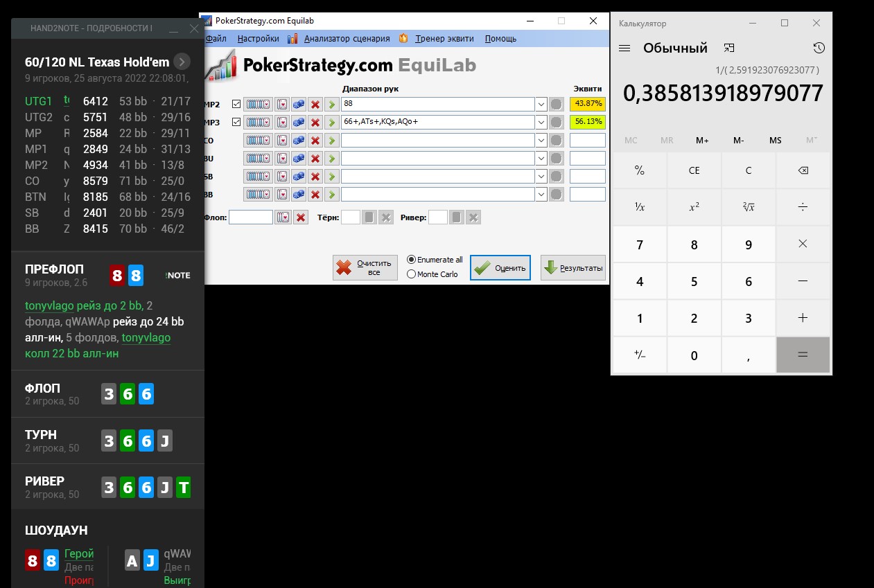Click the Оценить button
874x588 pixels.
[x=500, y=267]
